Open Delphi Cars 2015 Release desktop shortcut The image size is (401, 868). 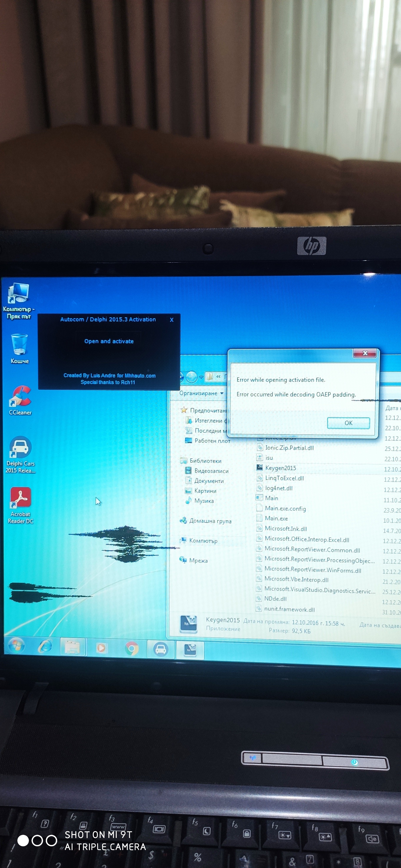coord(20,454)
